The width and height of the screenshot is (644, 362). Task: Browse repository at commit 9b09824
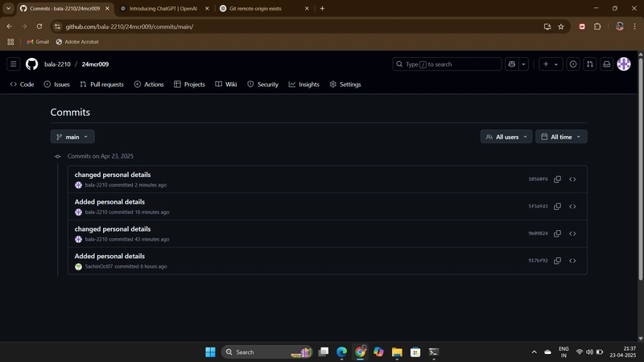click(572, 233)
